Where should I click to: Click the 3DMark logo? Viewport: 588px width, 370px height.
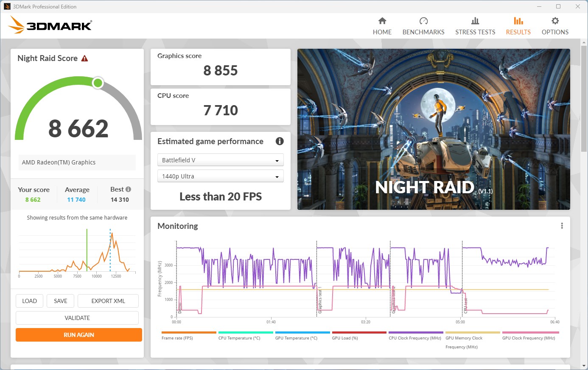click(x=50, y=25)
